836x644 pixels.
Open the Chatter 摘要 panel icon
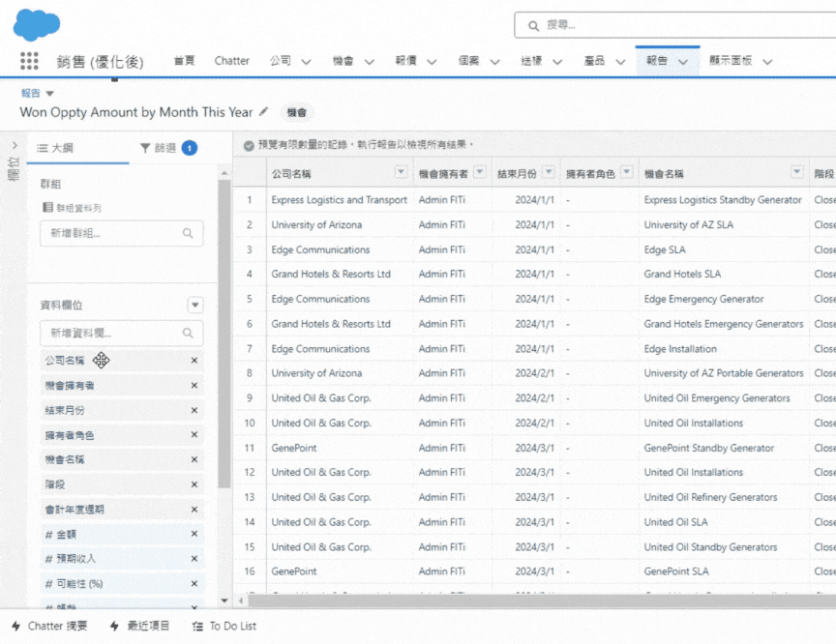coord(15,627)
